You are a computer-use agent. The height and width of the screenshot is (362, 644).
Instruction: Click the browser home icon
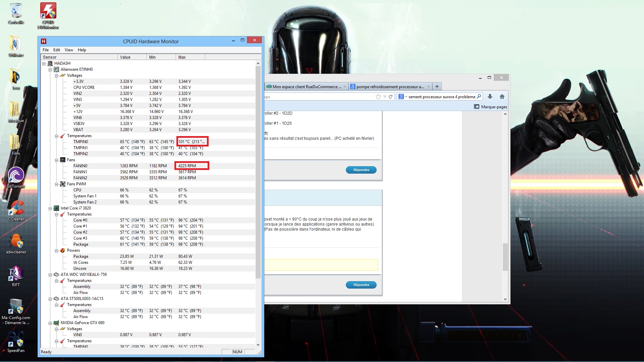[502, 97]
